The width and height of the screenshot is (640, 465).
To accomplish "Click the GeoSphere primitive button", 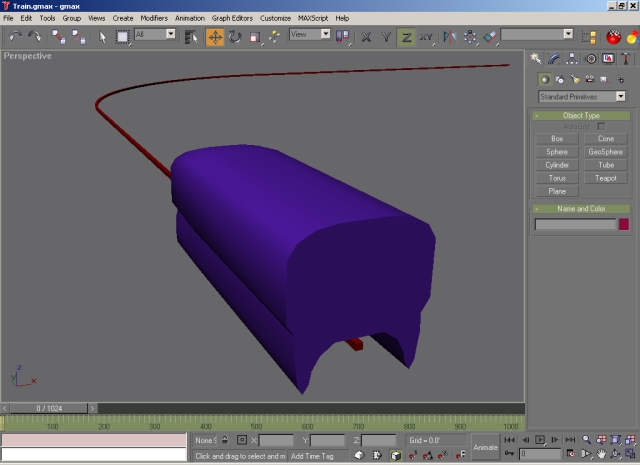I will pyautogui.click(x=606, y=152).
